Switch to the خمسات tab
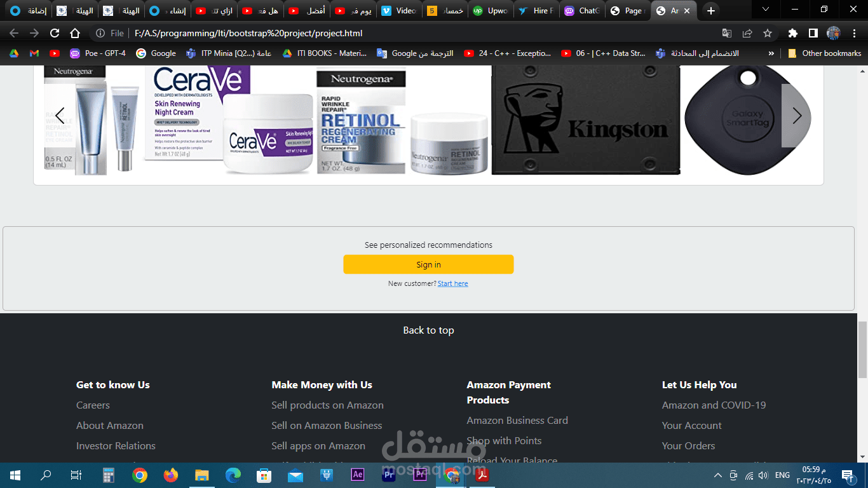Screen dimensions: 868x488 pyautogui.click(x=445, y=11)
